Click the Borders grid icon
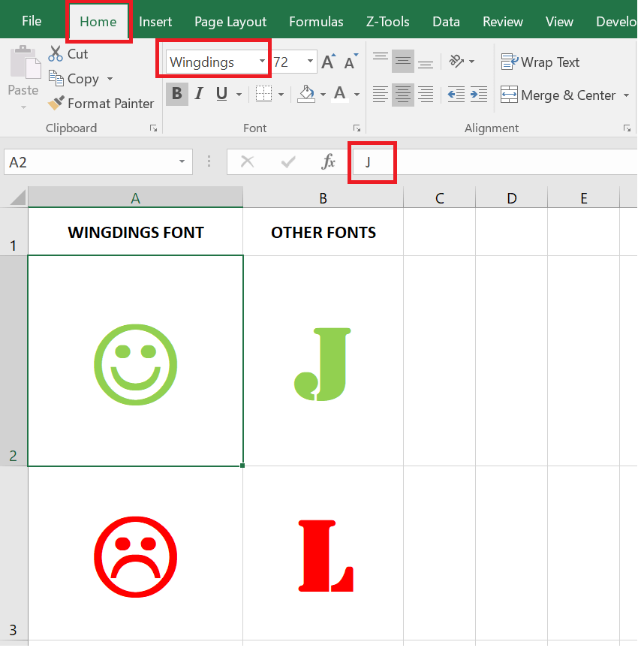Image resolution: width=644 pixels, height=660 pixels. 263,94
